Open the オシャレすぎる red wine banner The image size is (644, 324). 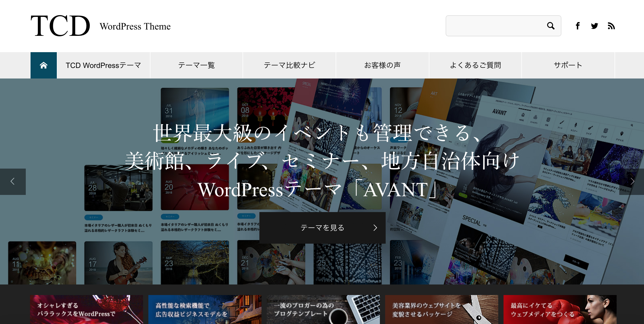pyautogui.click(x=86, y=310)
